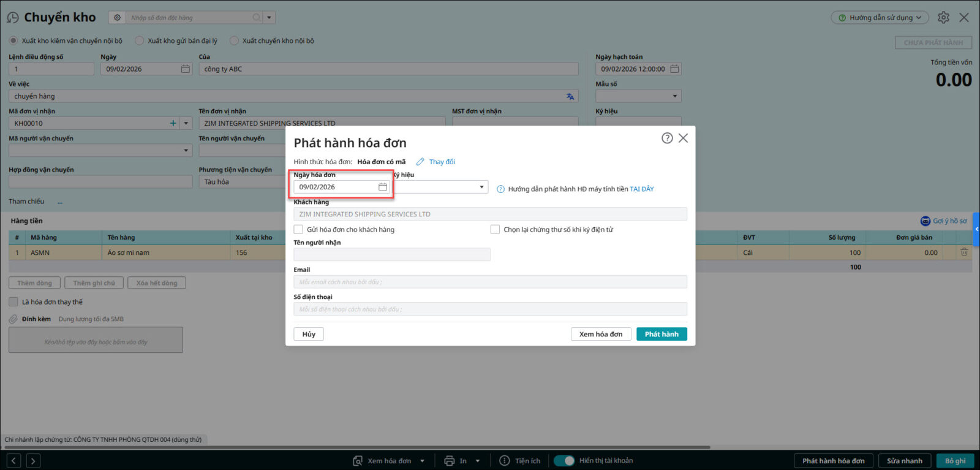Open the Mẫu số dropdown
This screenshot has height=470, width=980.
674,96
